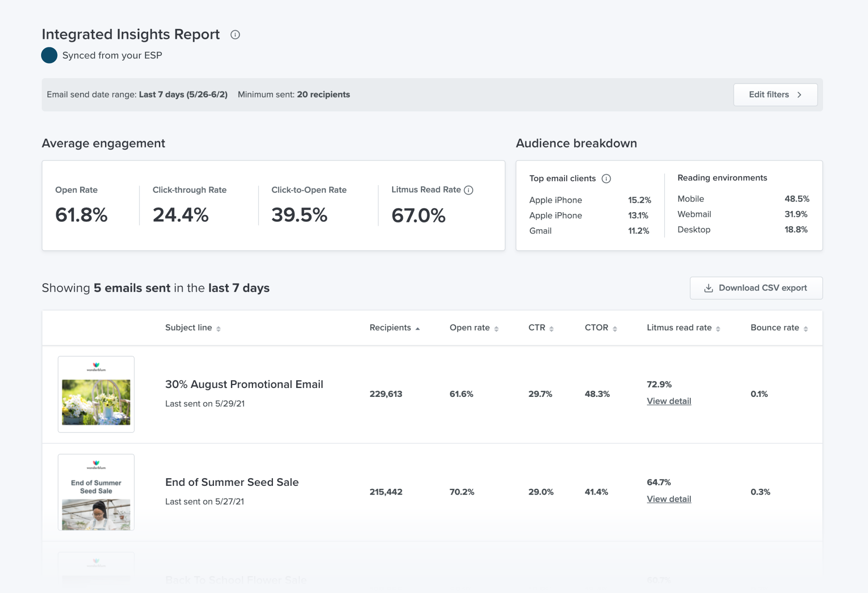Open End of Summer Seed Sale thumbnail
Screen dimensions: 868x593
point(96,492)
